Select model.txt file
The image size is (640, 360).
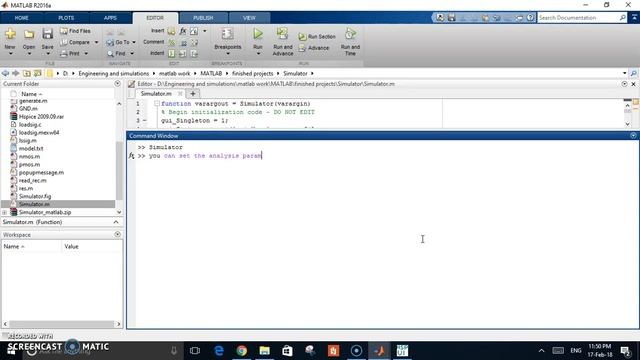pos(31,149)
